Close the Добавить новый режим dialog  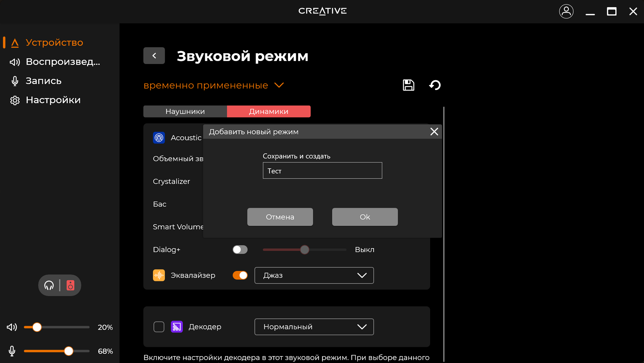tap(434, 132)
